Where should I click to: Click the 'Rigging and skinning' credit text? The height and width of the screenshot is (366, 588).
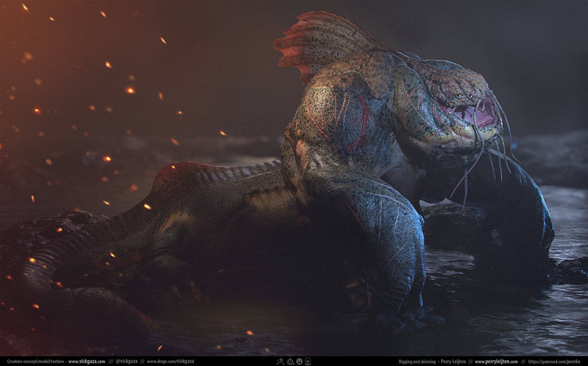point(417,362)
